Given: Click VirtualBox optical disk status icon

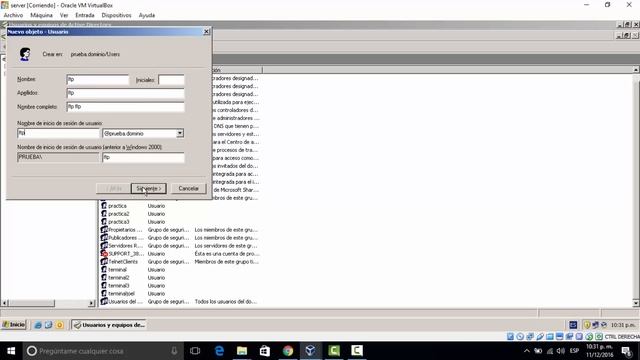Looking at the screenshot, I should pos(520,337).
